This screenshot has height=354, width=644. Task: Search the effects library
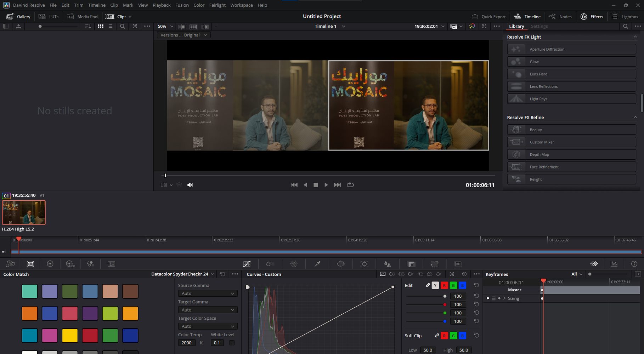(x=626, y=26)
